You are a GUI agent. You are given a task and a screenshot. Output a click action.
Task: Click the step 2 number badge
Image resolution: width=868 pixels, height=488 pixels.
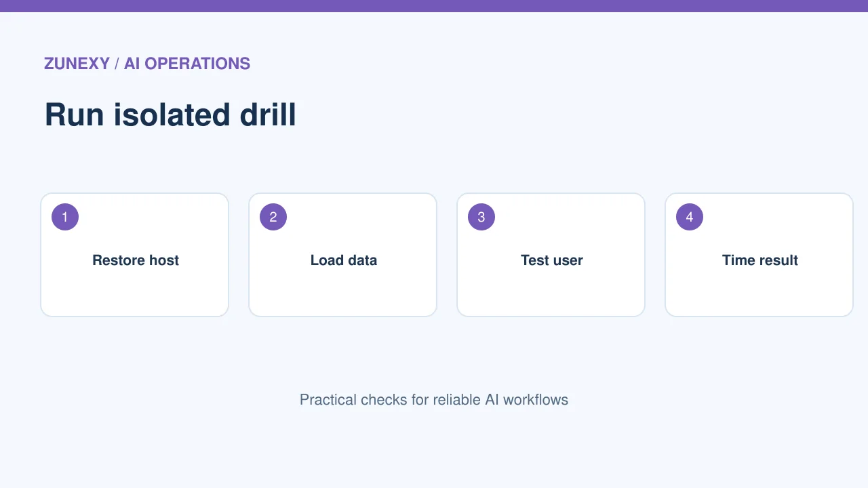273,217
